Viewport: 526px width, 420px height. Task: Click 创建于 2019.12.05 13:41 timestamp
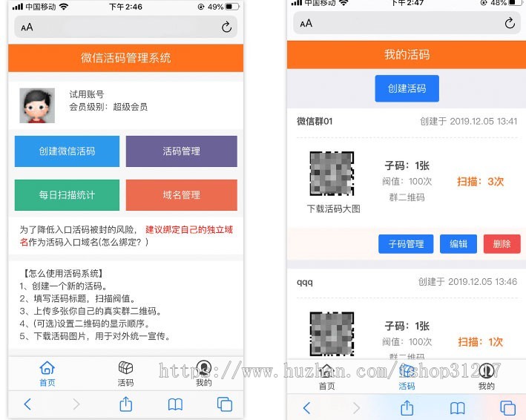pos(469,121)
